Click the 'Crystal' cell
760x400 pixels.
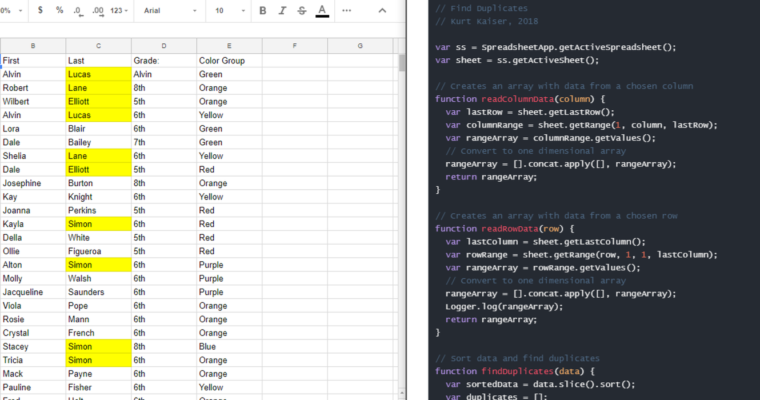click(33, 333)
